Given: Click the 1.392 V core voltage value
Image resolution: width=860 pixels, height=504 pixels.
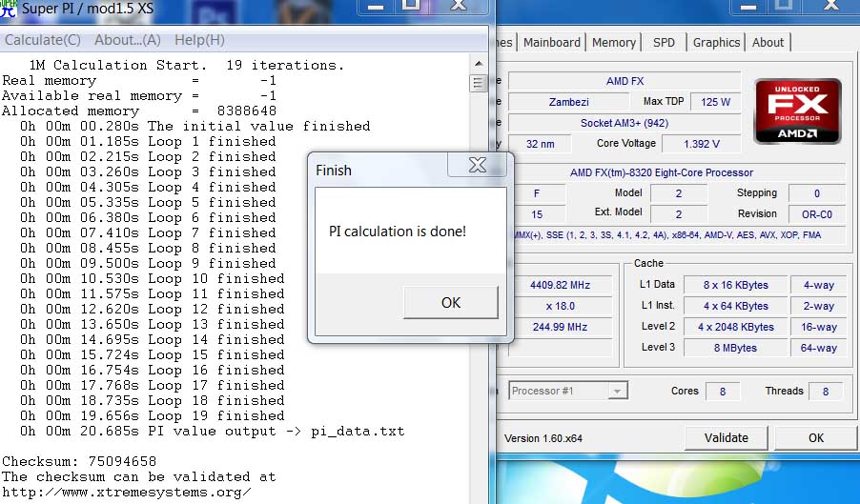Looking at the screenshot, I should 702,144.
